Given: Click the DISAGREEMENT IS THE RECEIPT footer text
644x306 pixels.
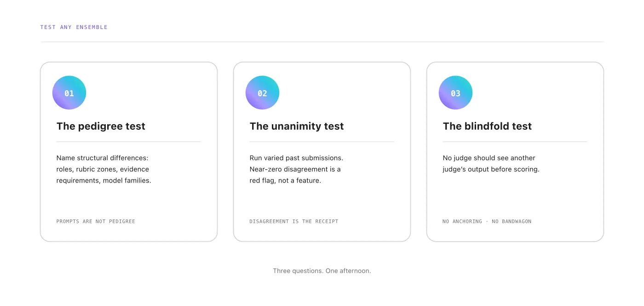Looking at the screenshot, I should [294, 221].
